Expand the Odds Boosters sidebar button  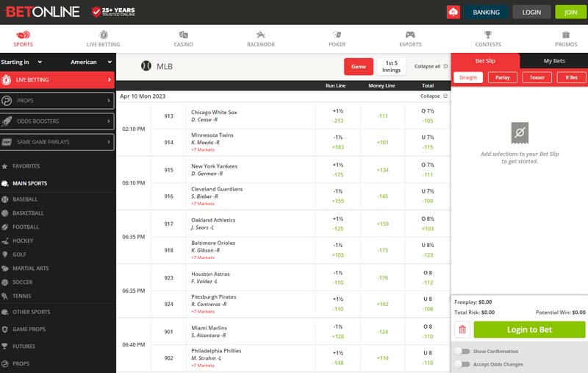pos(57,121)
